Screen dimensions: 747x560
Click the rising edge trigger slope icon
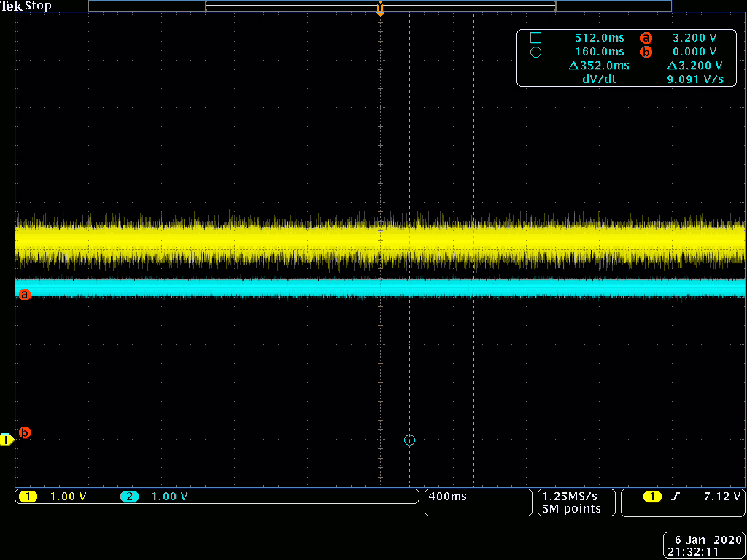coord(675,497)
